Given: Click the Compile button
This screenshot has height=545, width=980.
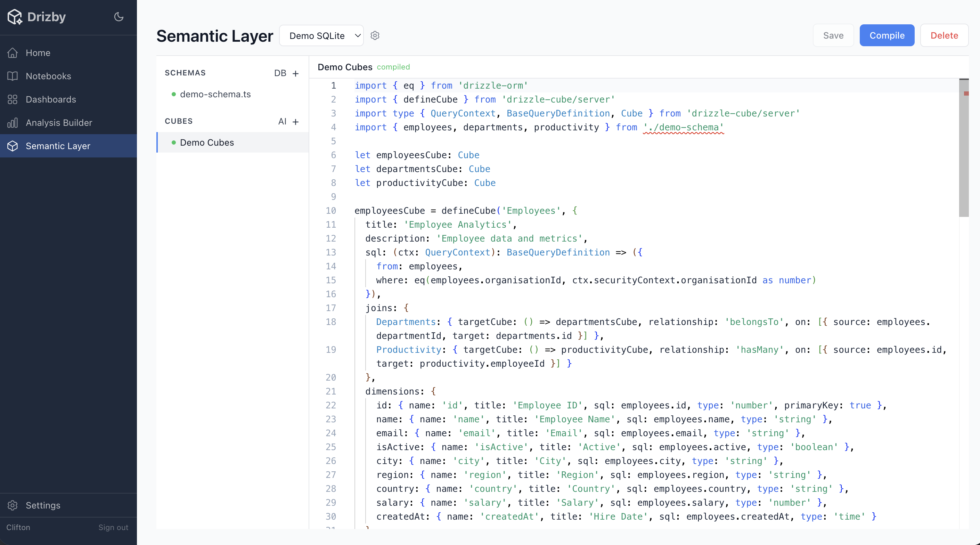Looking at the screenshot, I should point(887,35).
